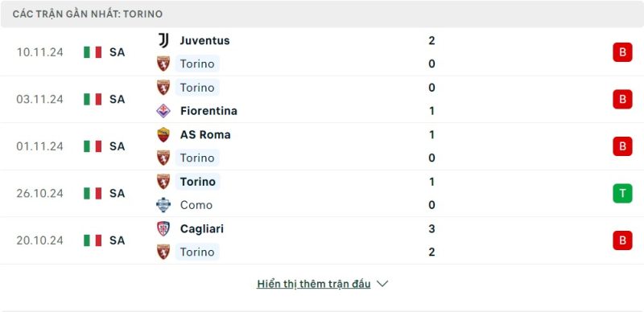Select the Cagliari team name
Image resolution: width=644 pixels, height=312 pixels.
tap(202, 228)
